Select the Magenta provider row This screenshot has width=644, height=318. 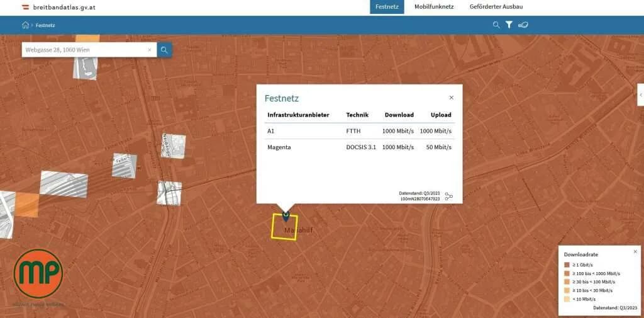[359, 147]
